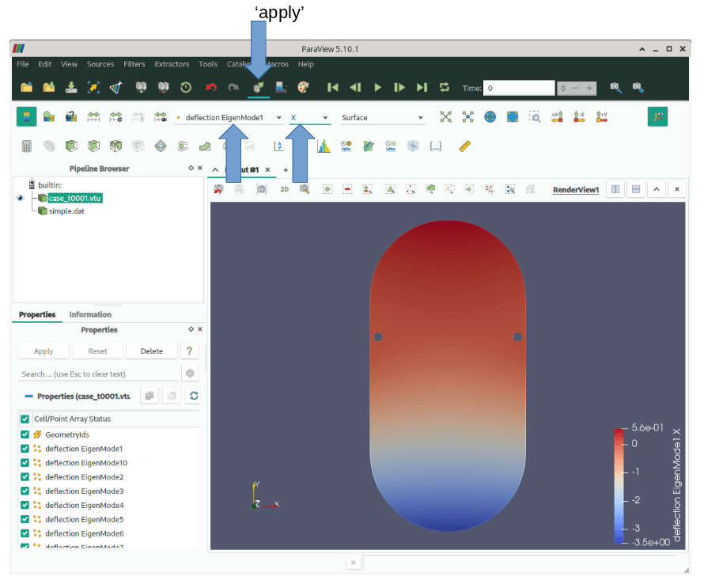Image resolution: width=704 pixels, height=588 pixels.
Task: Click the Apply button in Properties
Action: (x=44, y=351)
